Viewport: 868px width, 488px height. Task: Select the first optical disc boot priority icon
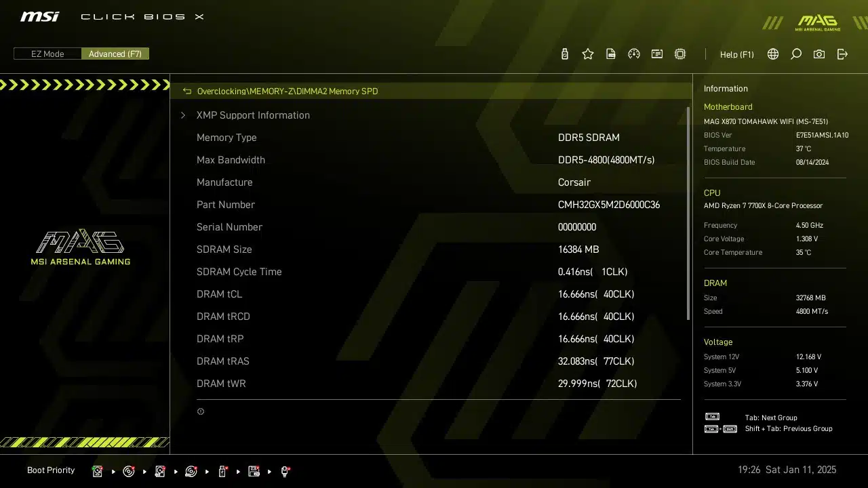point(129,471)
